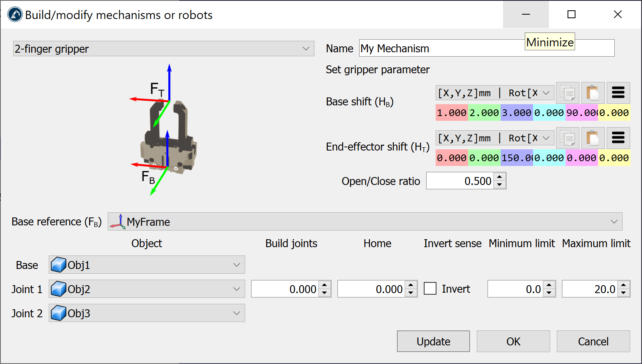Click the Cancel button
Image resolution: width=642 pixels, height=364 pixels.
pos(593,341)
